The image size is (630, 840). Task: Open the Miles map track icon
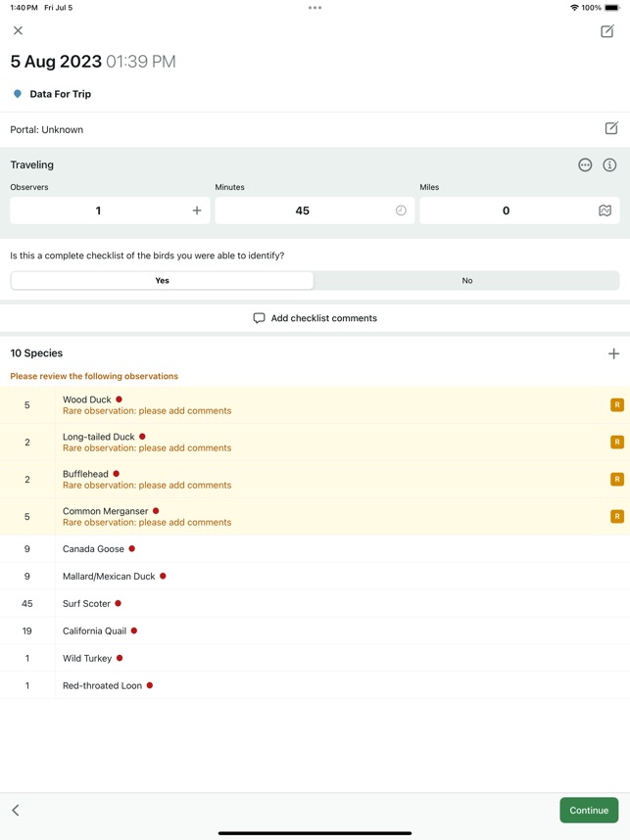605,210
